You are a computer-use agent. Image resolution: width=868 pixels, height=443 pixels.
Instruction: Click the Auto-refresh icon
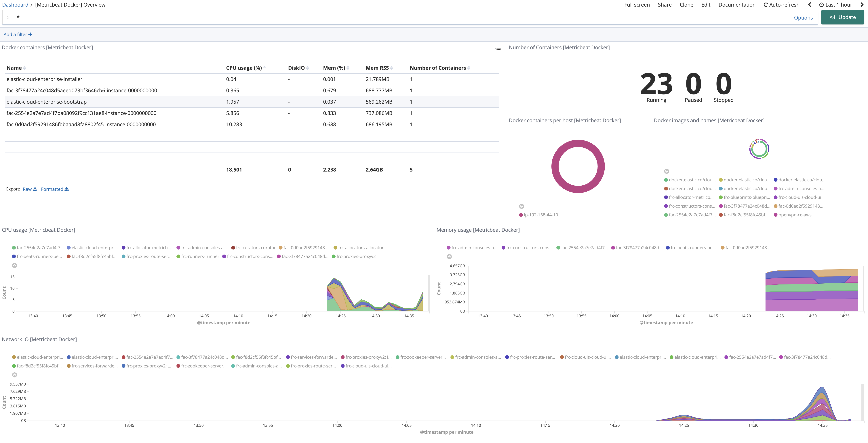tap(766, 5)
